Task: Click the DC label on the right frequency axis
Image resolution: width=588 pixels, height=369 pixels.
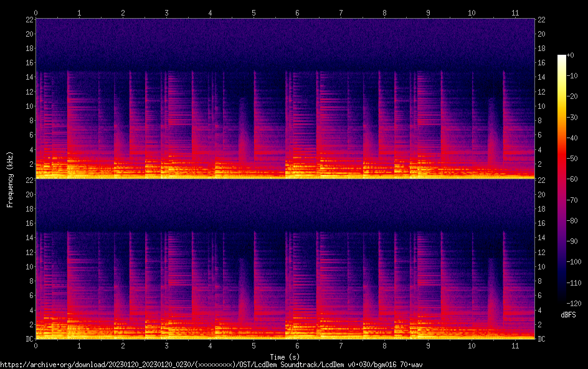Action: 542,339
